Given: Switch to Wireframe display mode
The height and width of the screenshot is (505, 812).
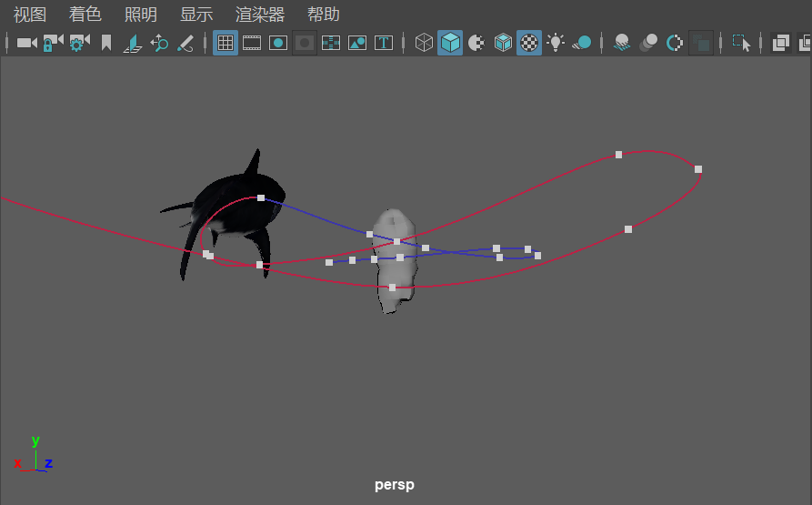Looking at the screenshot, I should [x=424, y=43].
